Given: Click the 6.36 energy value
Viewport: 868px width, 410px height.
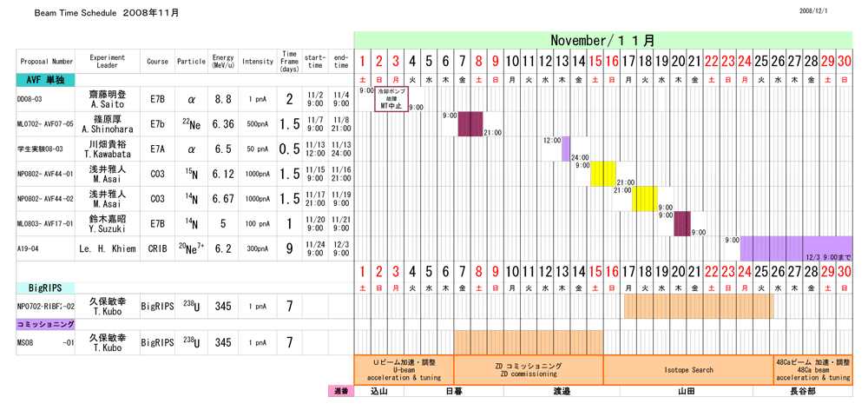Looking at the screenshot, I should click(x=223, y=125).
